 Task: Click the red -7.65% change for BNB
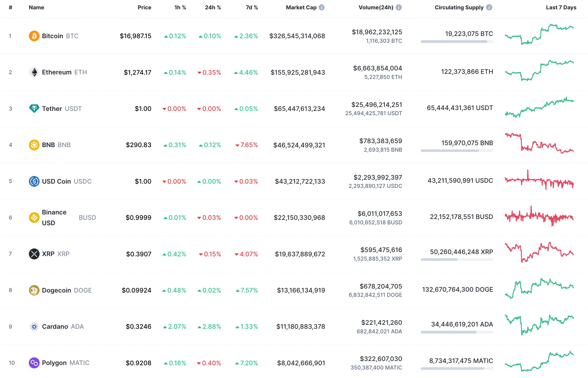click(246, 145)
